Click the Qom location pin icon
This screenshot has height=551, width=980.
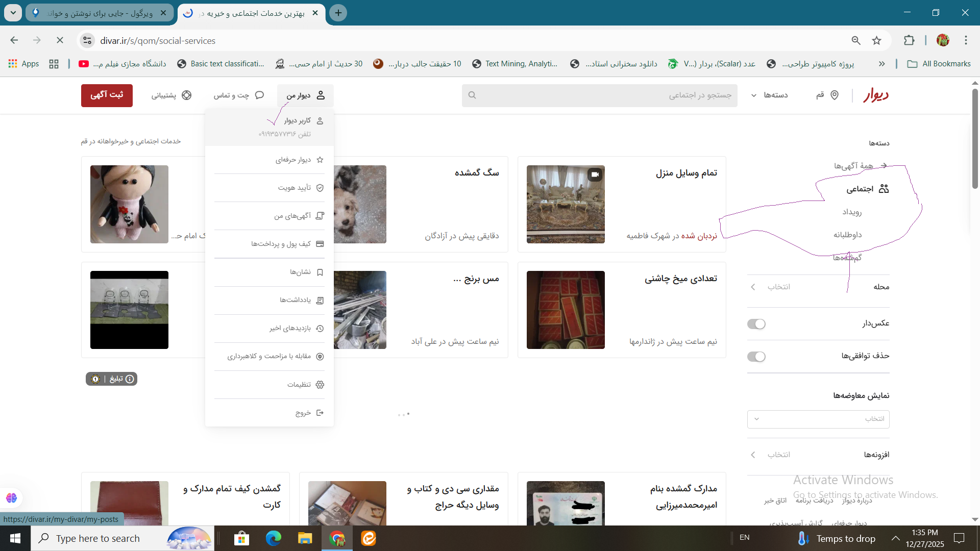click(x=835, y=95)
